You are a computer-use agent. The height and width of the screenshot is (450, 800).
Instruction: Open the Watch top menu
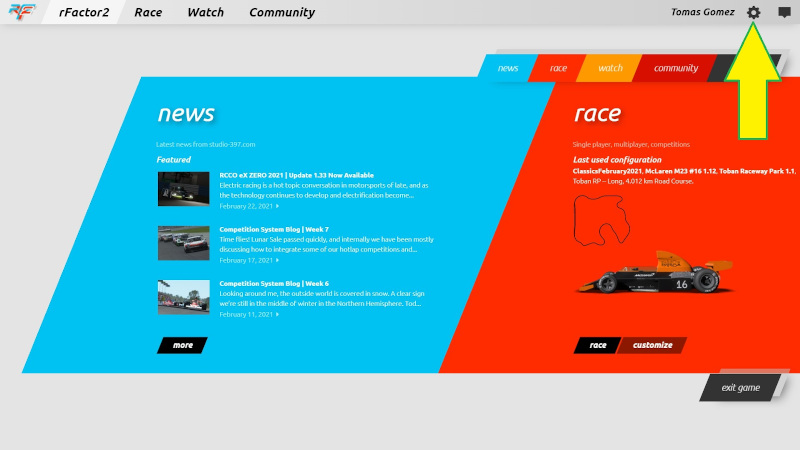click(x=205, y=12)
